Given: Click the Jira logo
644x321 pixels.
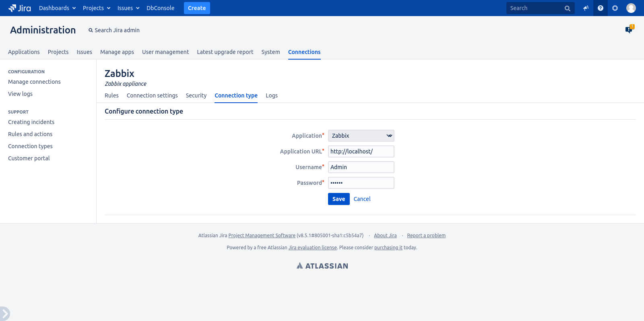Looking at the screenshot, I should [x=20, y=8].
